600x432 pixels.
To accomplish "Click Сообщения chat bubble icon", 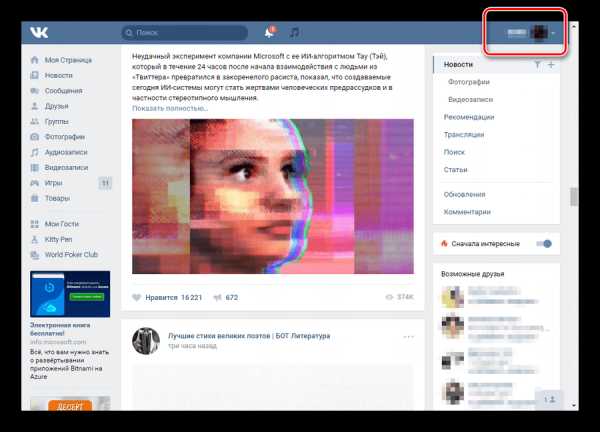I will [34, 91].
